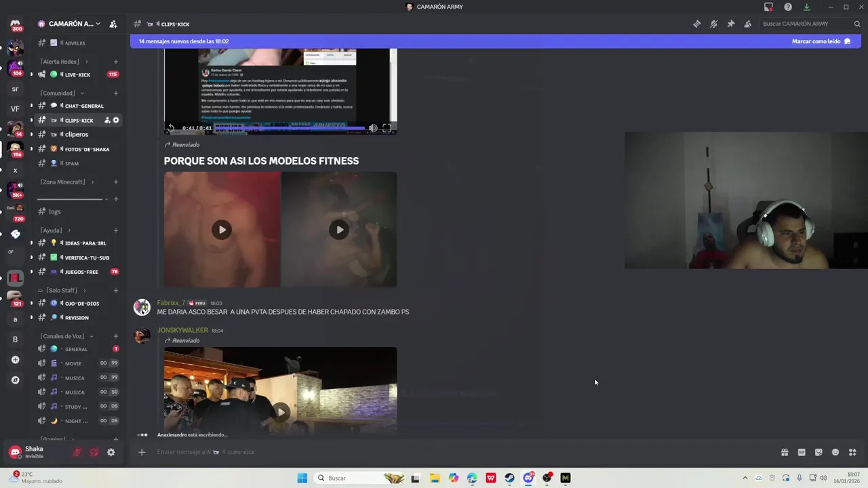868x488 pixels.
Task: Play the left video under MODELOS FITNESS
Action: pos(222,230)
